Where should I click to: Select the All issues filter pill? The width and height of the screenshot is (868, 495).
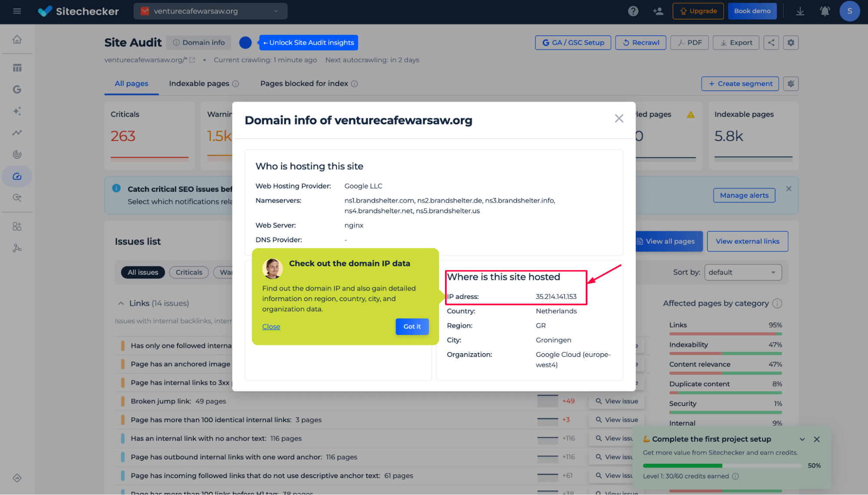[x=143, y=272]
